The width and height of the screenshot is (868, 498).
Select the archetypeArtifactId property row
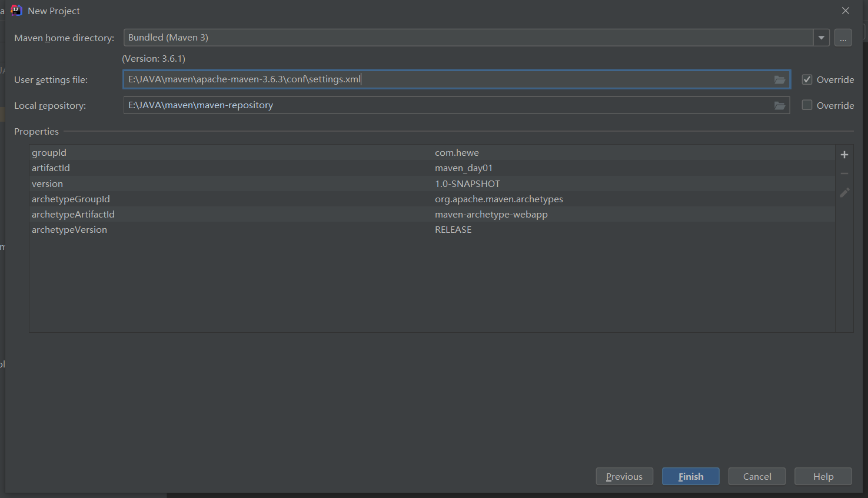click(x=432, y=214)
